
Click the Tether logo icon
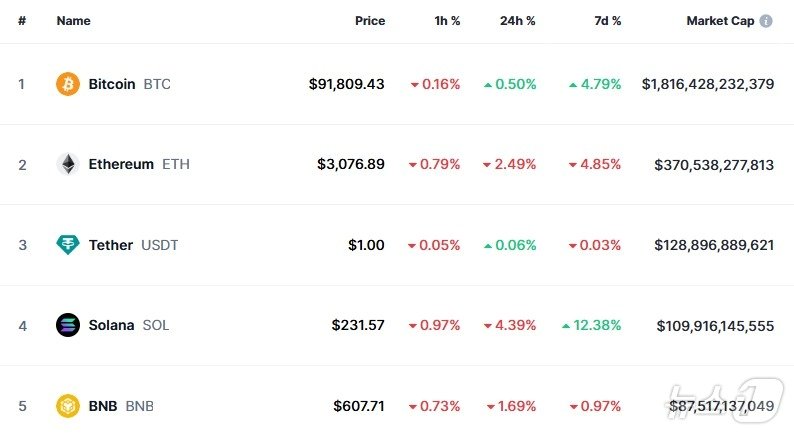(67, 245)
